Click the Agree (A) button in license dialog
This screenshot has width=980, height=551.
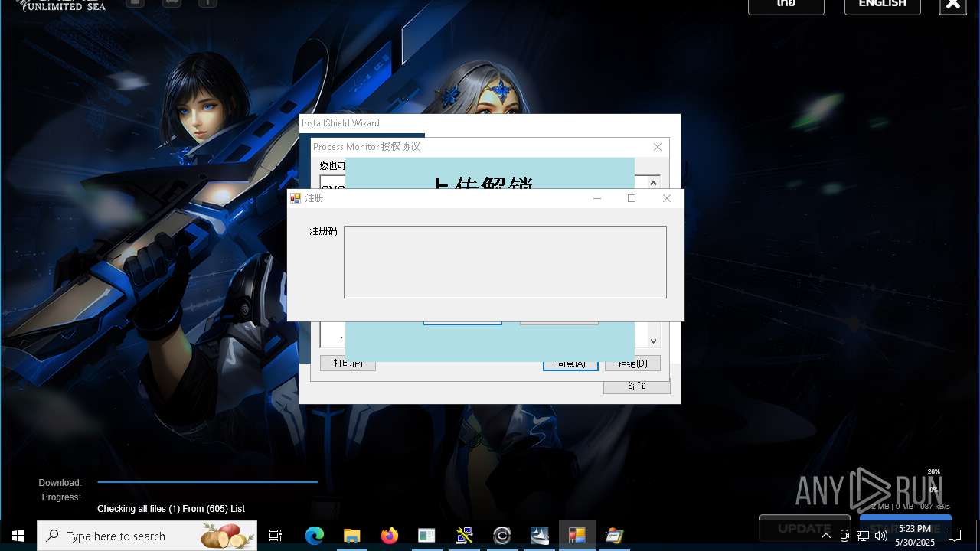(570, 364)
